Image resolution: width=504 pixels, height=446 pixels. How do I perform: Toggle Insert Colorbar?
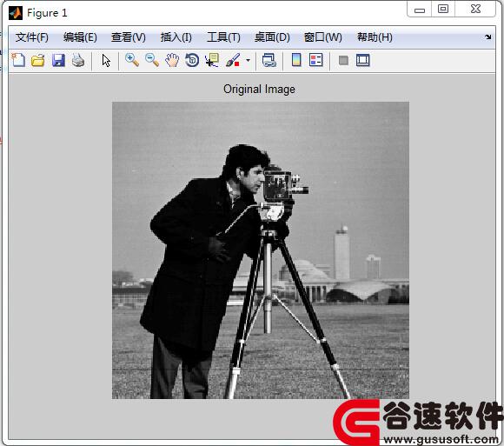coord(296,60)
